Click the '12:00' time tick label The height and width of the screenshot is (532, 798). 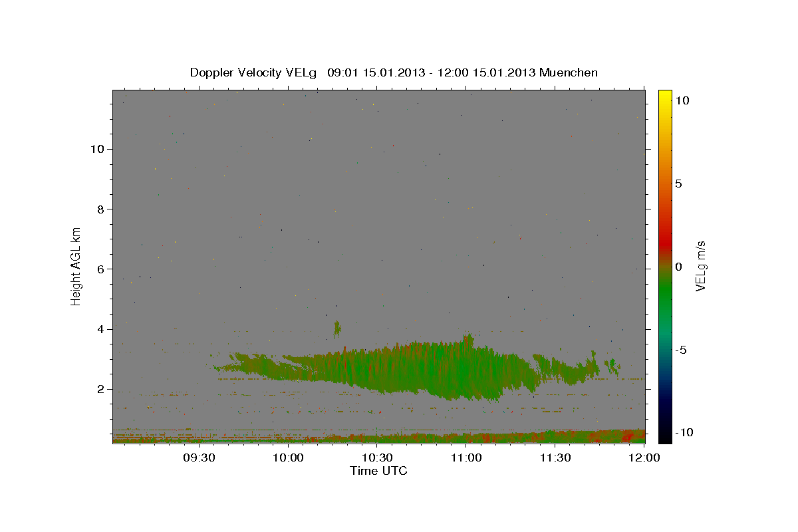tap(644, 458)
